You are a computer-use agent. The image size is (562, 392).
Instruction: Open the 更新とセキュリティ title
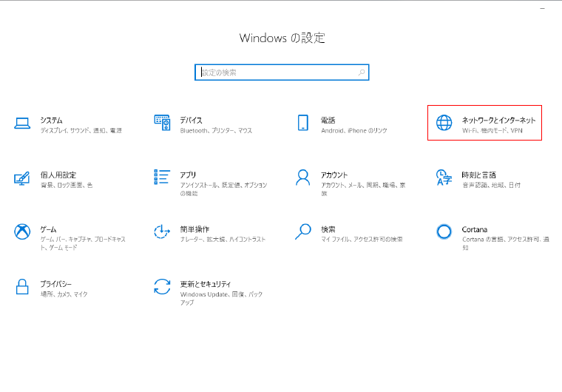(x=206, y=284)
